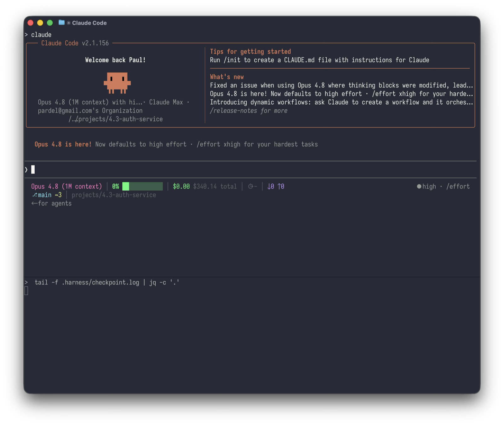Click the 'tail -f .harness/checkpoint.log' command
This screenshot has height=425, width=504.
click(x=107, y=282)
